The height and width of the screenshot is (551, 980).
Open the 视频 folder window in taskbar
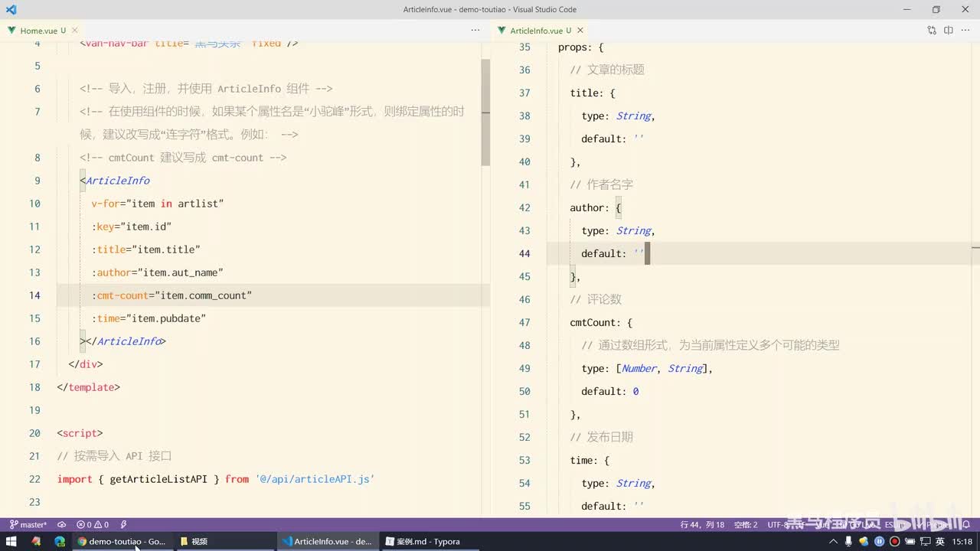click(225, 541)
